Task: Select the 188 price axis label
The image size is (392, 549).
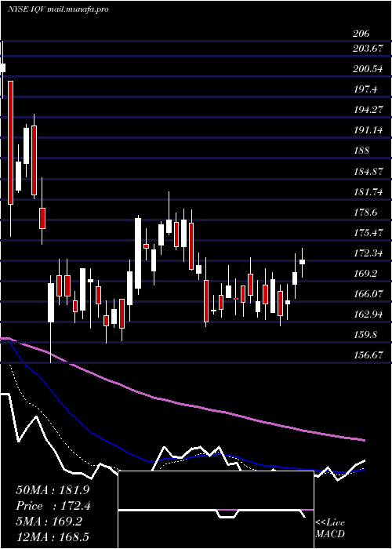Action: coord(361,151)
